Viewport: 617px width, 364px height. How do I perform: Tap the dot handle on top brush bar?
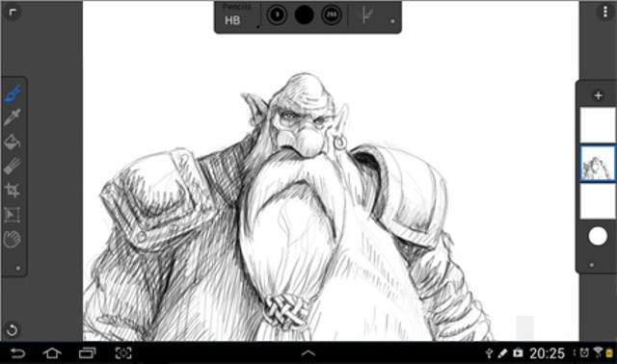click(x=392, y=21)
